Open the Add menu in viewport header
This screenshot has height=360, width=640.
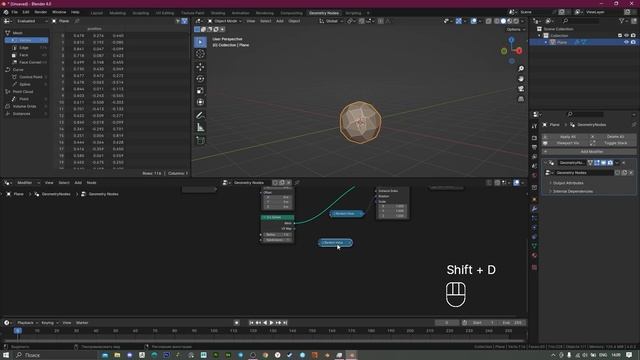click(280, 21)
